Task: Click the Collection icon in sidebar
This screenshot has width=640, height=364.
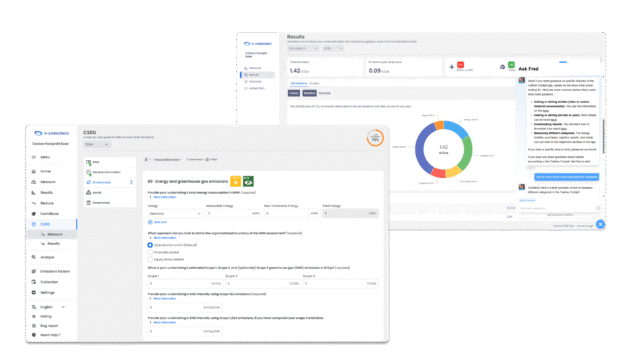Action: pos(34,282)
